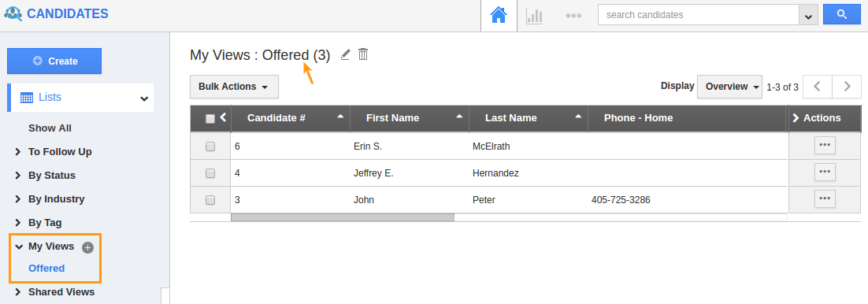Click the Candidate # column header label
The height and width of the screenshot is (304, 868).
point(276,118)
